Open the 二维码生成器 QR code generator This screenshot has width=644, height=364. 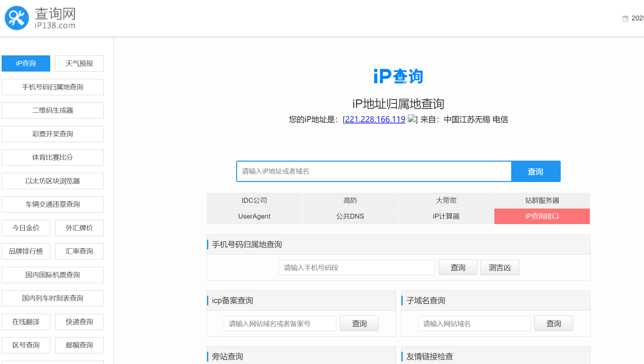click(x=52, y=110)
